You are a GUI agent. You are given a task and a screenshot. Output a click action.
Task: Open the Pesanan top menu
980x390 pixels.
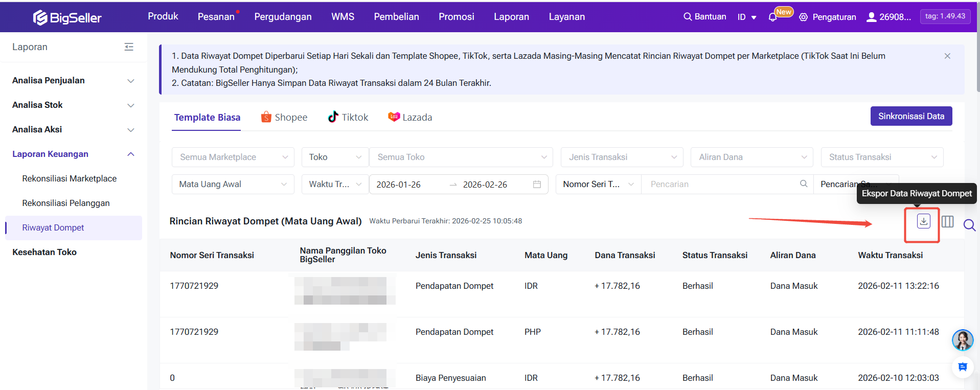[216, 17]
